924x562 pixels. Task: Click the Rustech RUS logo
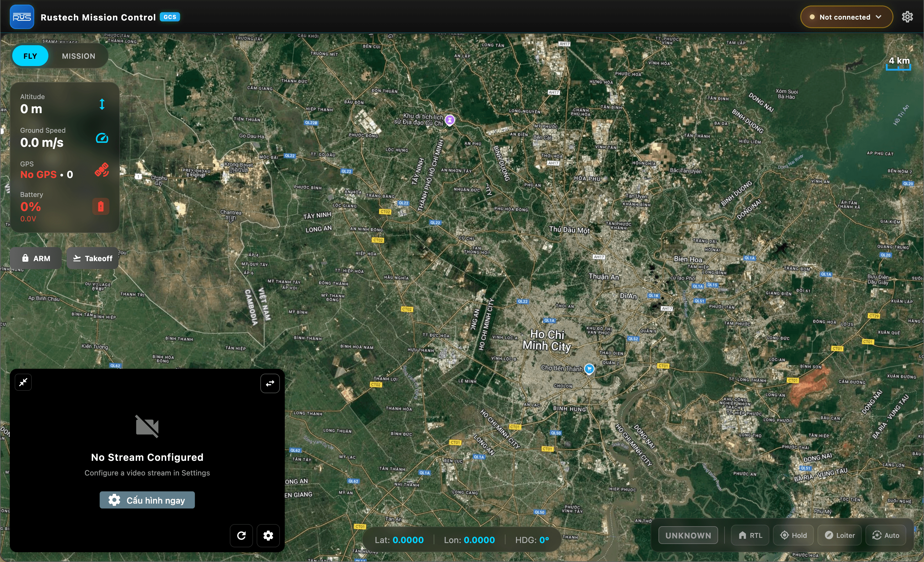(22, 17)
